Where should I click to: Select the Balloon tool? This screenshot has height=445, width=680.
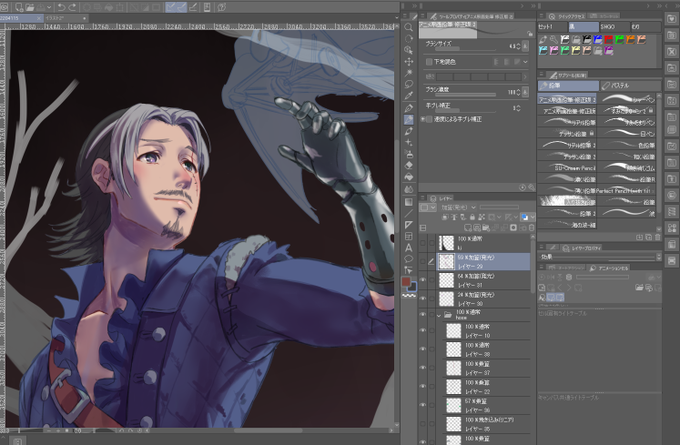[408, 259]
